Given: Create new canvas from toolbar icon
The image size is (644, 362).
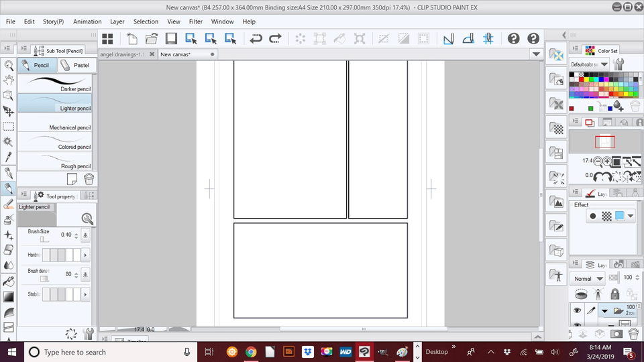Looking at the screenshot, I should [132, 39].
